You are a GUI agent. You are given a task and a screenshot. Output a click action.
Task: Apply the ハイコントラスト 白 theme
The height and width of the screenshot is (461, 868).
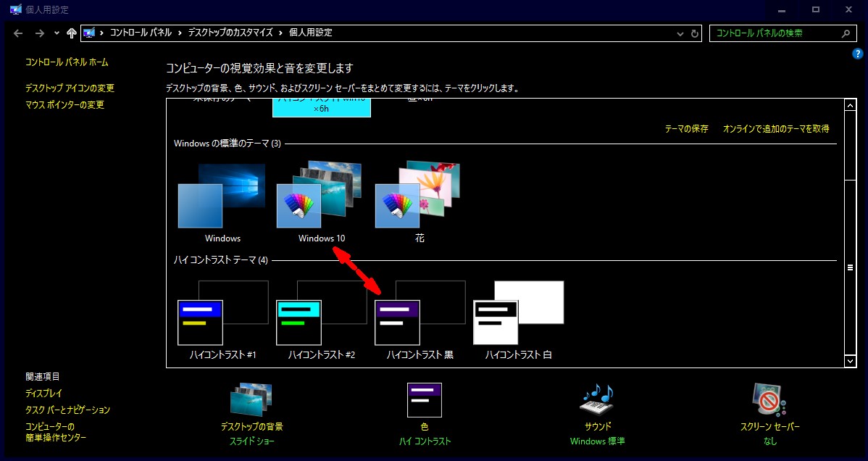(x=519, y=313)
